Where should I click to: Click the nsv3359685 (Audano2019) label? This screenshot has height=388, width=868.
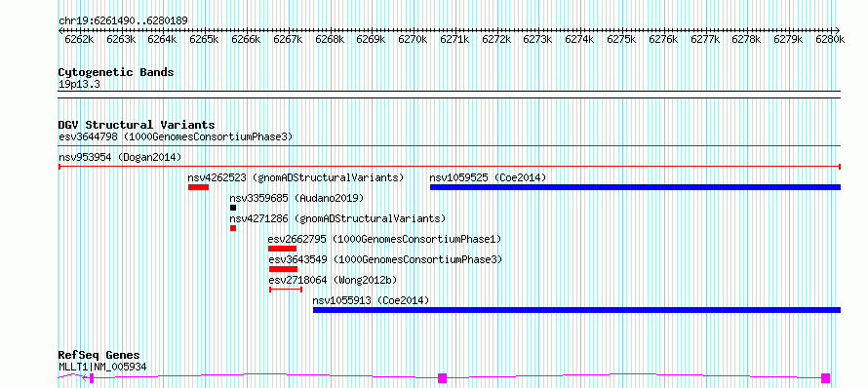296,198
